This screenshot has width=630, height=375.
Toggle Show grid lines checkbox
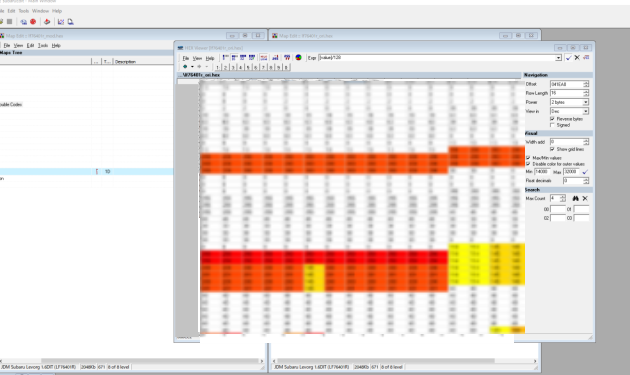(x=552, y=149)
